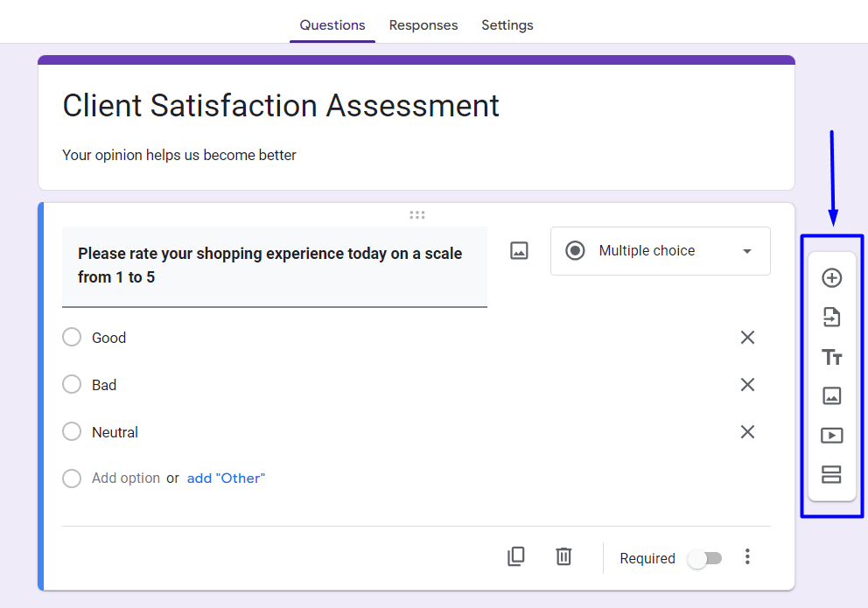Add a new question using the plus icon
The height and width of the screenshot is (608, 868).
pos(831,277)
